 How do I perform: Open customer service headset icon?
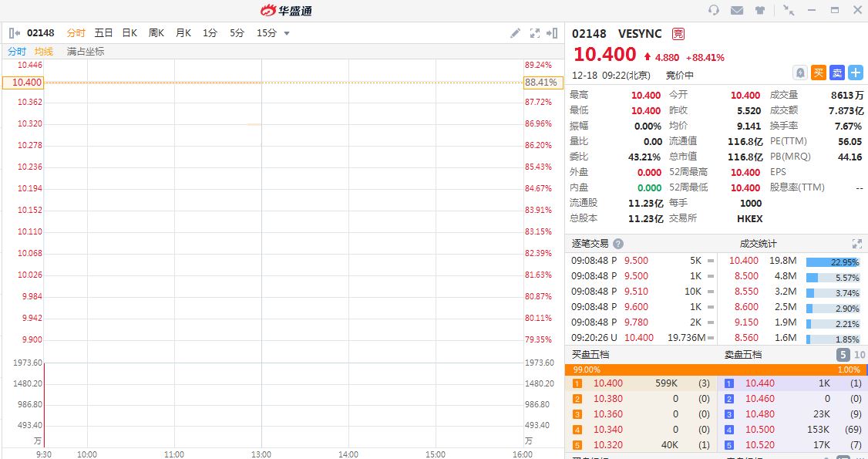(x=714, y=10)
